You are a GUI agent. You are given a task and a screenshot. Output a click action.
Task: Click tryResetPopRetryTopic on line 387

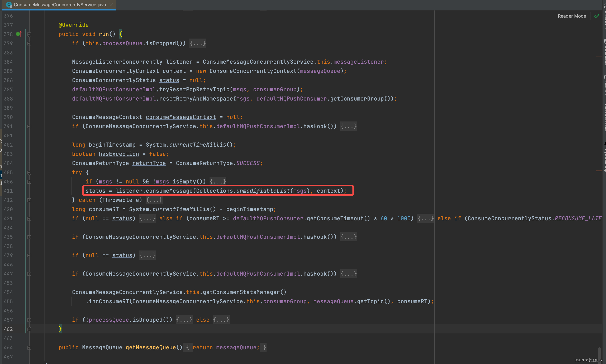coord(194,89)
